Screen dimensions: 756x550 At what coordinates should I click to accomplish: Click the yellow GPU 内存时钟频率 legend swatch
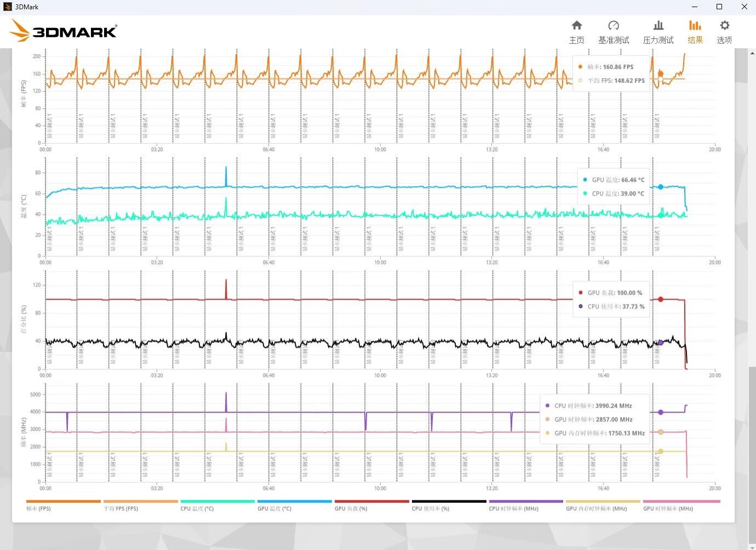(603, 501)
